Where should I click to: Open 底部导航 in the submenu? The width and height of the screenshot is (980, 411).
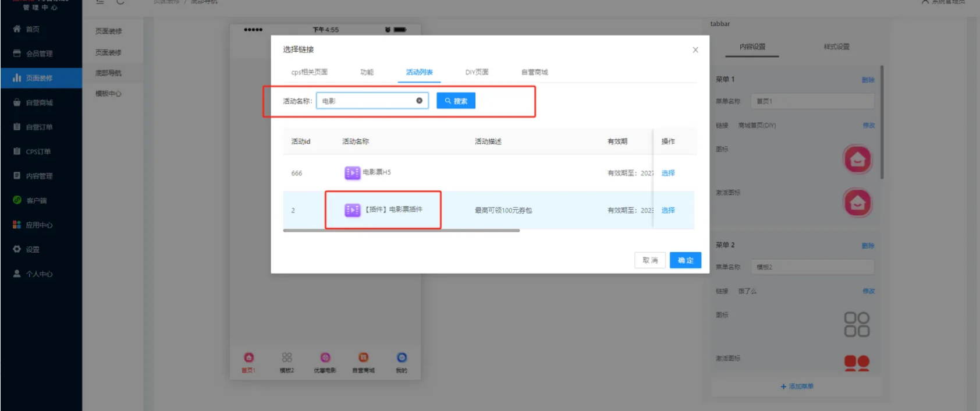pyautogui.click(x=108, y=73)
